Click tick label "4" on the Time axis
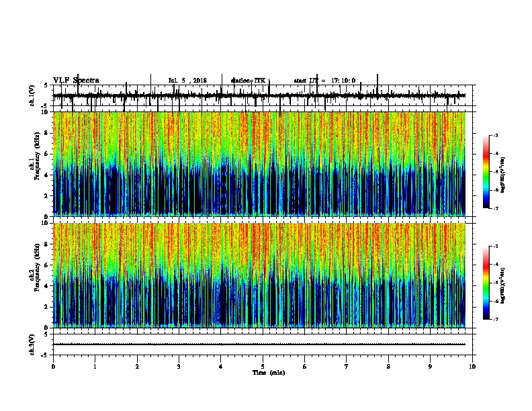This screenshot has width=532, height=411. [221, 367]
